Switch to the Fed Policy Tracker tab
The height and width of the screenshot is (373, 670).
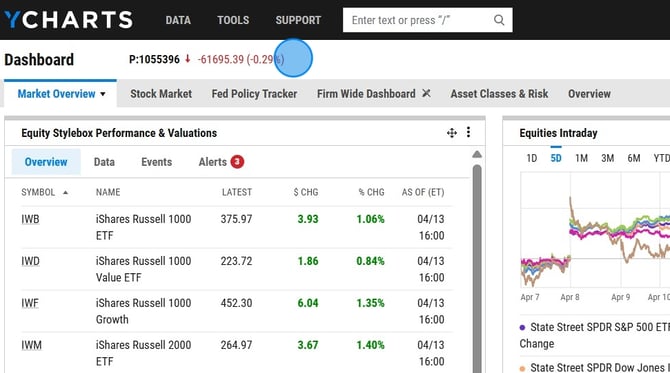[254, 94]
